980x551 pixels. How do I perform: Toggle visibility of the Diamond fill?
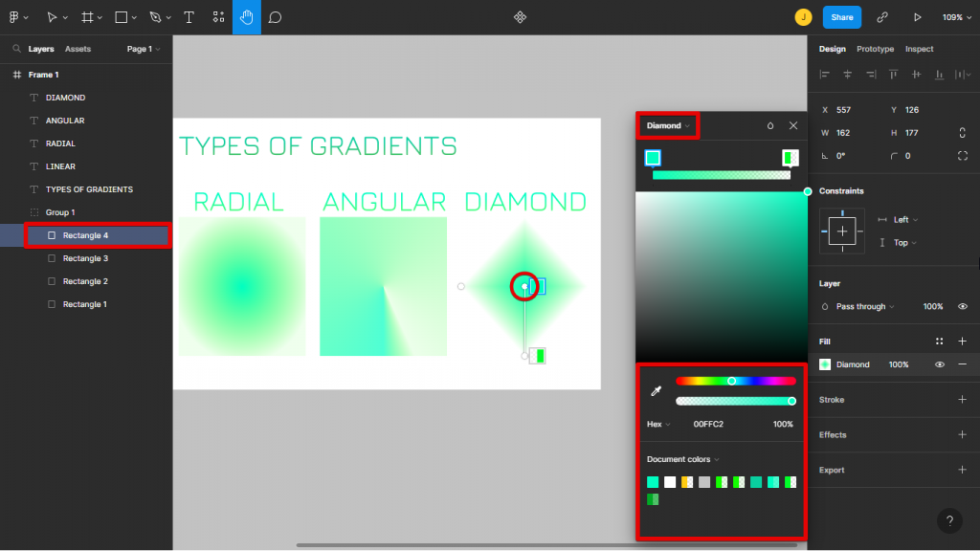tap(939, 364)
